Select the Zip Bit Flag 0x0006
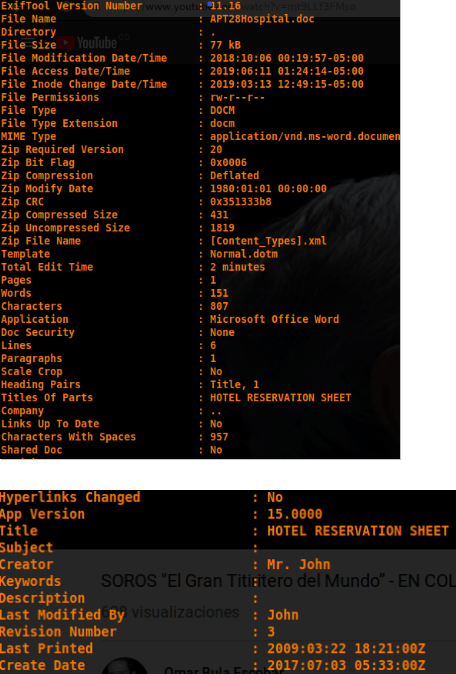This screenshot has height=674, width=456. coord(228,162)
